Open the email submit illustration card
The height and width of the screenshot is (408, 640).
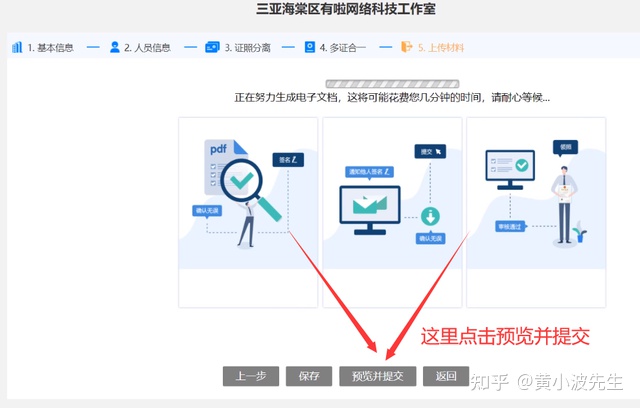392,212
